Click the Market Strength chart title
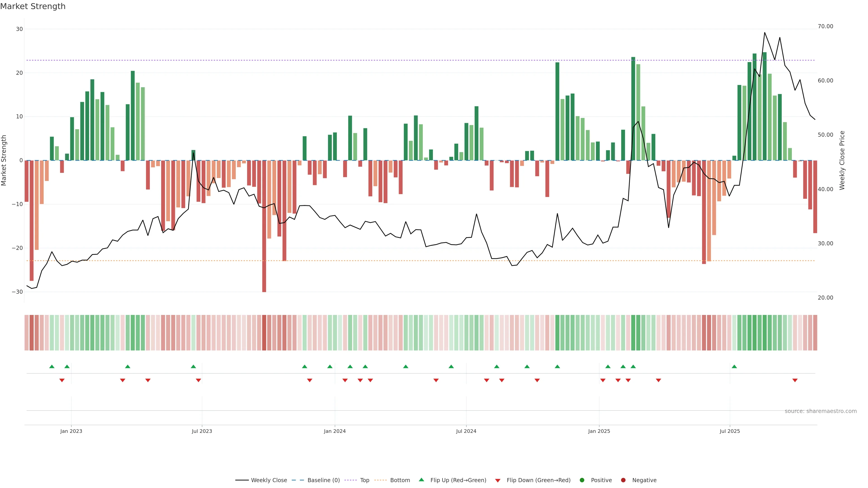This screenshot has height=488, width=868. [x=33, y=6]
